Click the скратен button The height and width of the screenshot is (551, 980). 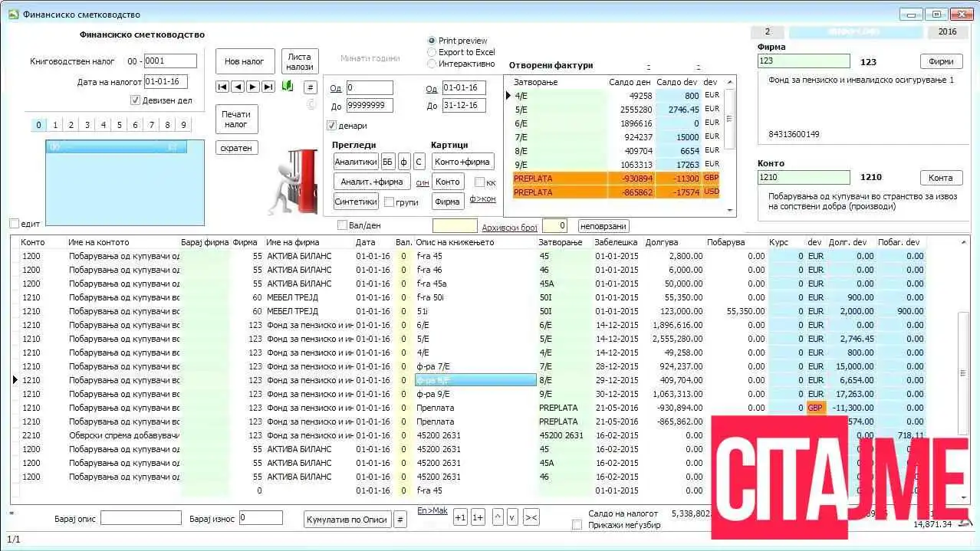point(236,148)
